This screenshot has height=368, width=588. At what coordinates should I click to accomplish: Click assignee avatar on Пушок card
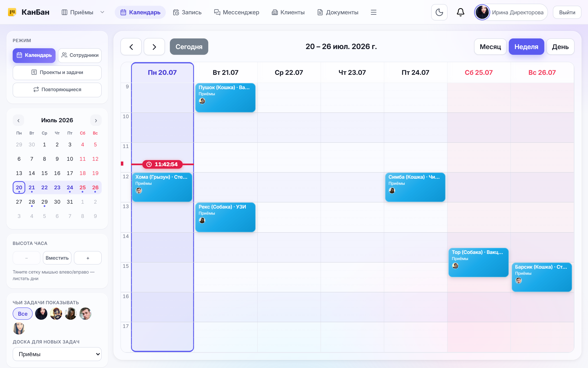point(202,101)
